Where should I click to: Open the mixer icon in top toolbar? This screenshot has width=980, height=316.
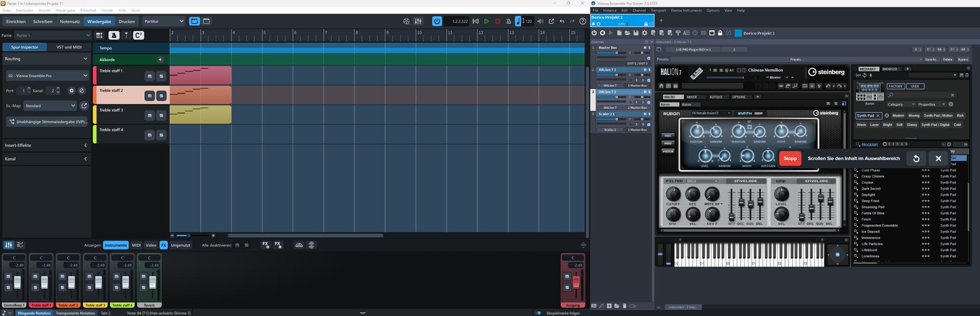(418, 21)
